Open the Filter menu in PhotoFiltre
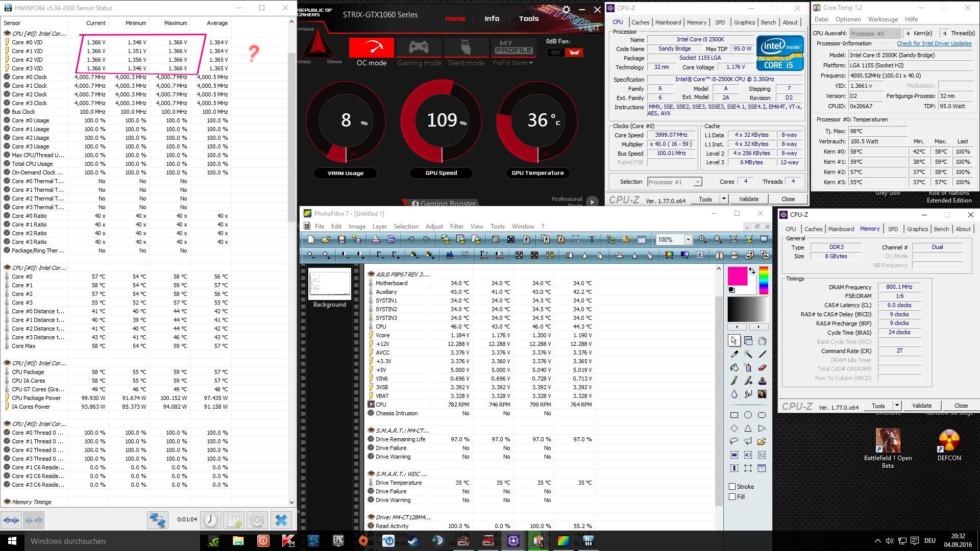This screenshot has width=980, height=551. click(x=456, y=227)
